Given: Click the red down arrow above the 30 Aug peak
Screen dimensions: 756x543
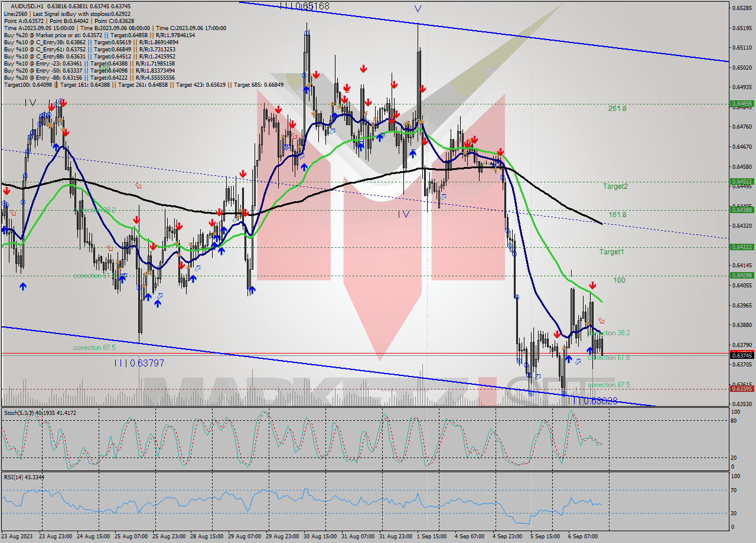Looking at the screenshot, I should coord(317,75).
